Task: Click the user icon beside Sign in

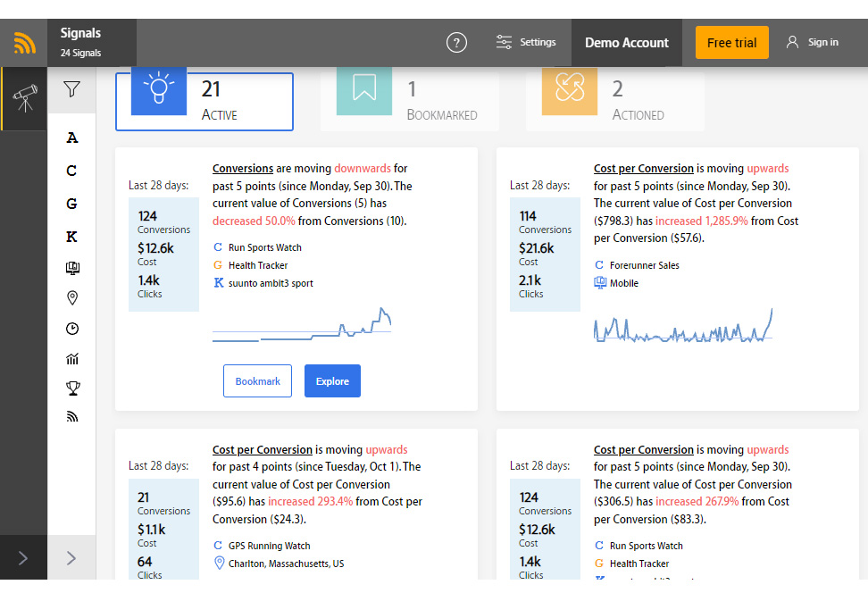Action: [x=792, y=42]
